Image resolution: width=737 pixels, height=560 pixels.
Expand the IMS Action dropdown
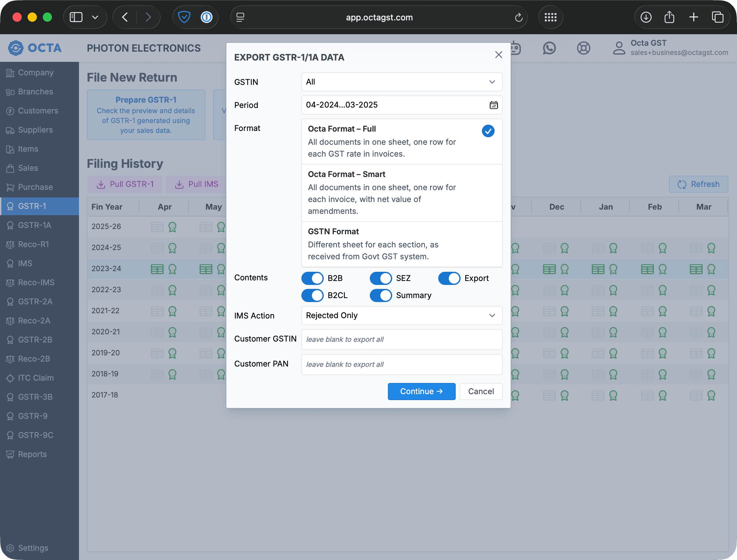401,316
